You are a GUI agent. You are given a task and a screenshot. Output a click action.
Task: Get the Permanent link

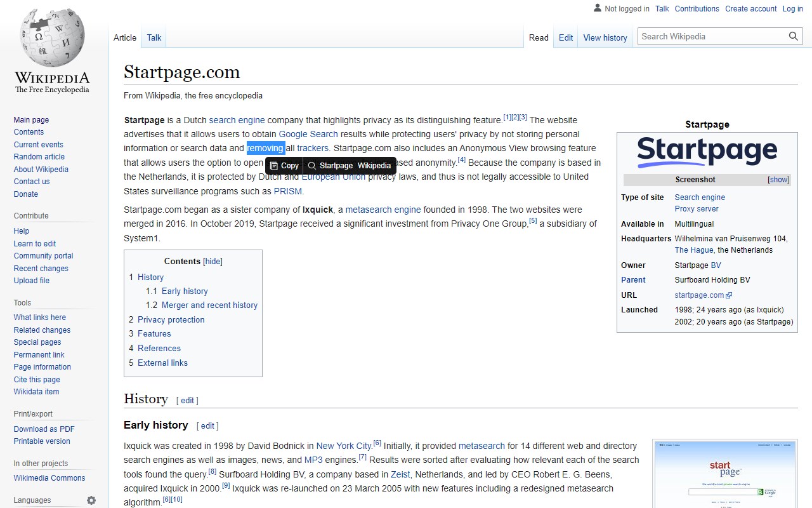[x=39, y=355]
